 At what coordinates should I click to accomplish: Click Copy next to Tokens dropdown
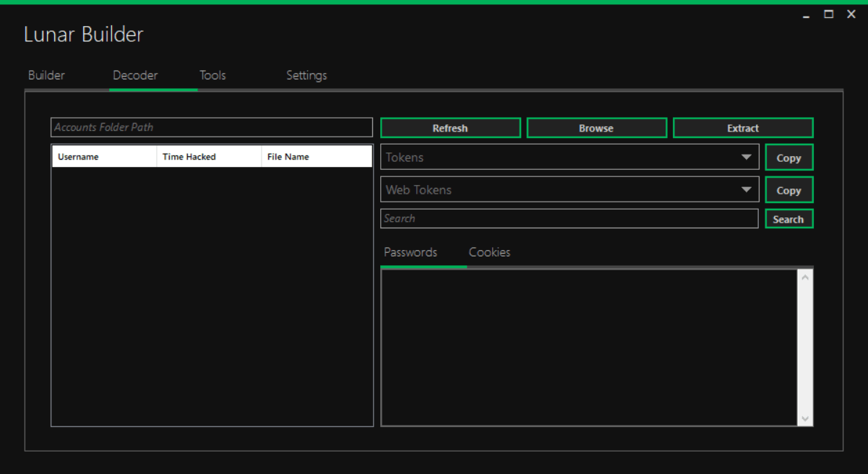pyautogui.click(x=788, y=158)
